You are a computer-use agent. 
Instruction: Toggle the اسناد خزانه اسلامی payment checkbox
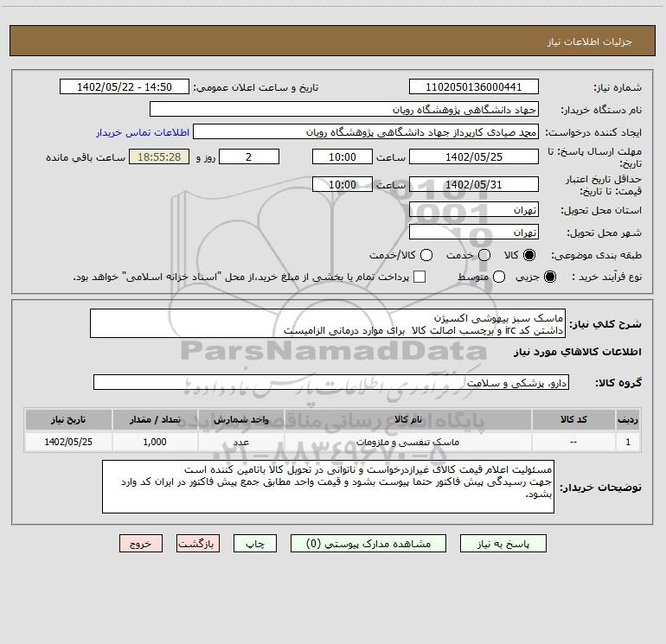[419, 277]
